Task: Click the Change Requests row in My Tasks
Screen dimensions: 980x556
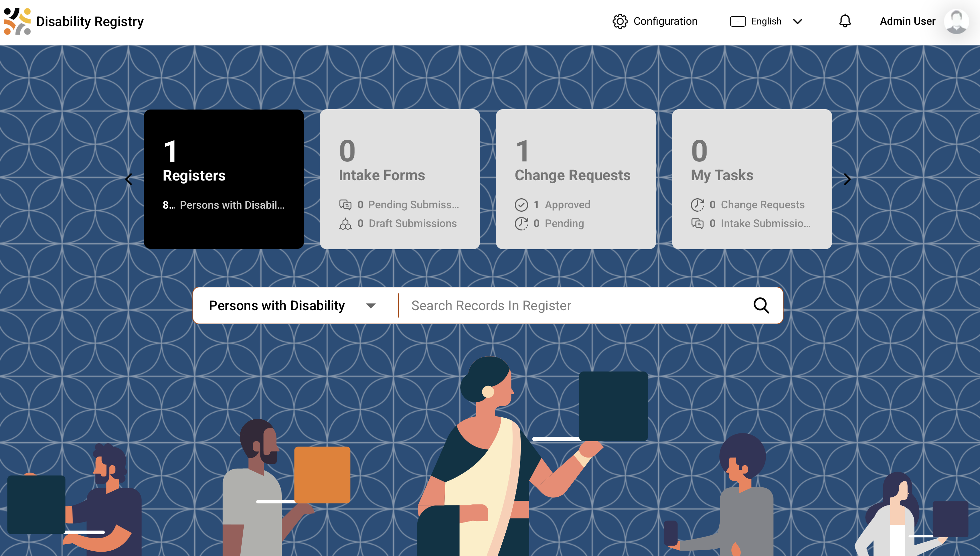Action: click(x=748, y=205)
